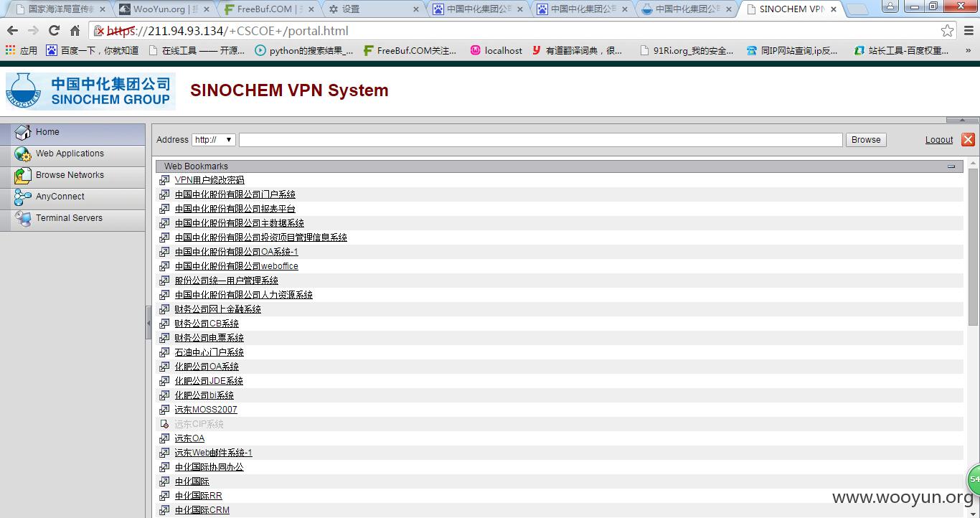Open the http:// protocol dropdown

pos(213,140)
